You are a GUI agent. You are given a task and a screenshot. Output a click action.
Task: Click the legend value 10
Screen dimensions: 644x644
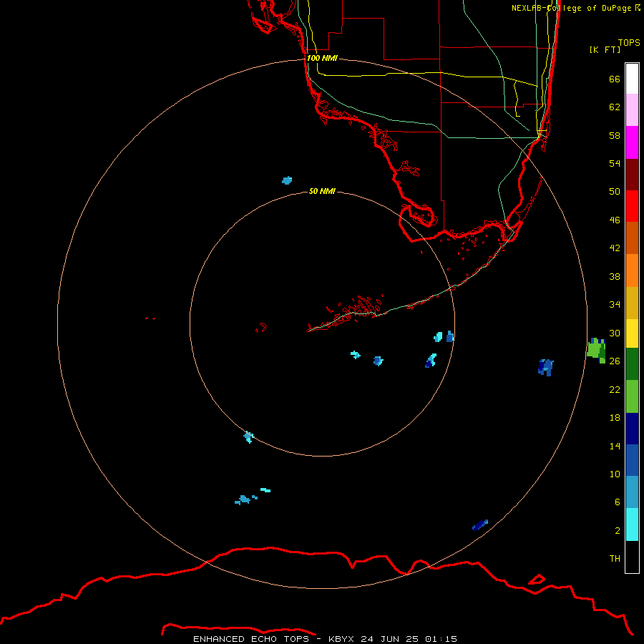pos(615,474)
